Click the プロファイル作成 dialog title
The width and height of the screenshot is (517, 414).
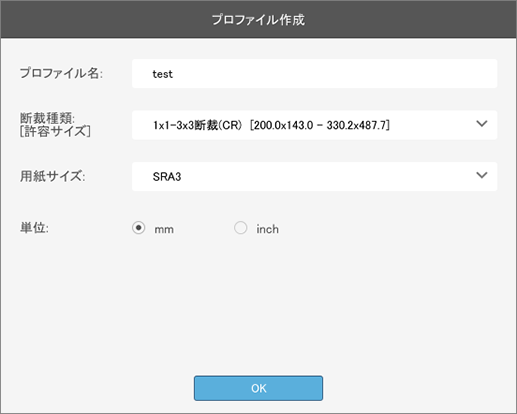click(258, 20)
